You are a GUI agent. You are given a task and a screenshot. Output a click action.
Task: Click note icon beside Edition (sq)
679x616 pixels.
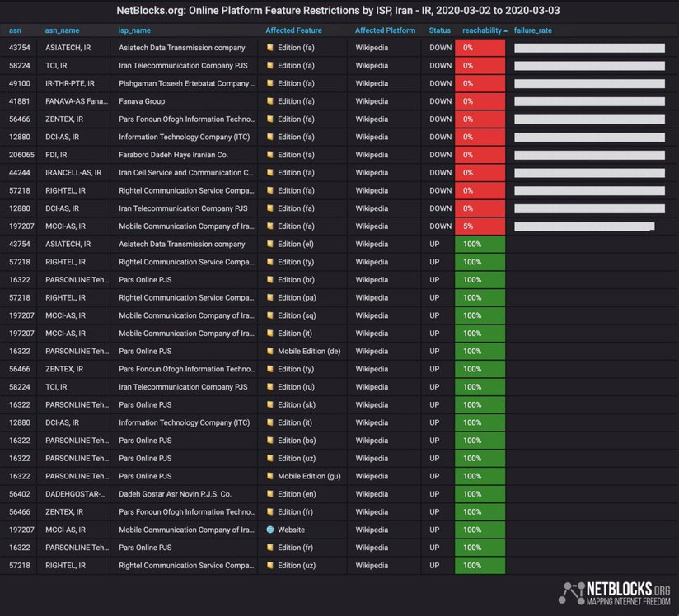coord(270,315)
